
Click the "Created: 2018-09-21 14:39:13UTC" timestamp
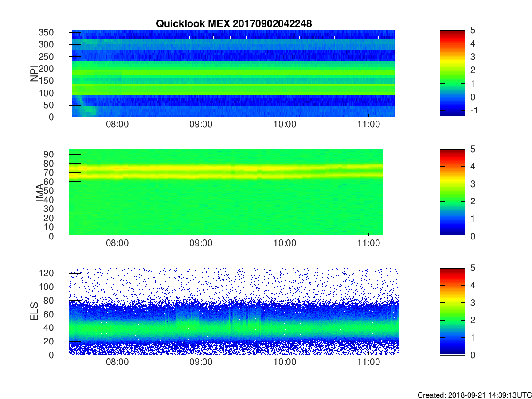(x=474, y=395)
